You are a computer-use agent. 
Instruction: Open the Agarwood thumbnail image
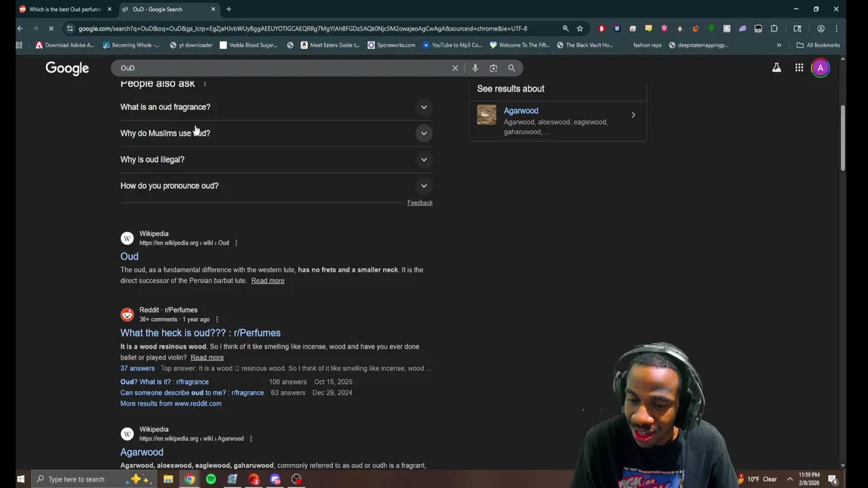click(x=486, y=115)
